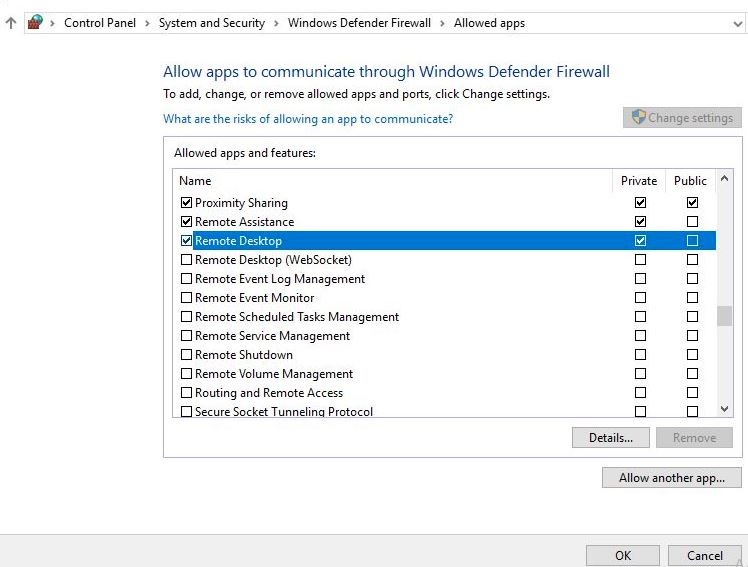This screenshot has height=567, width=748.
Task: Disable Private for Proximity Sharing
Action: click(640, 203)
